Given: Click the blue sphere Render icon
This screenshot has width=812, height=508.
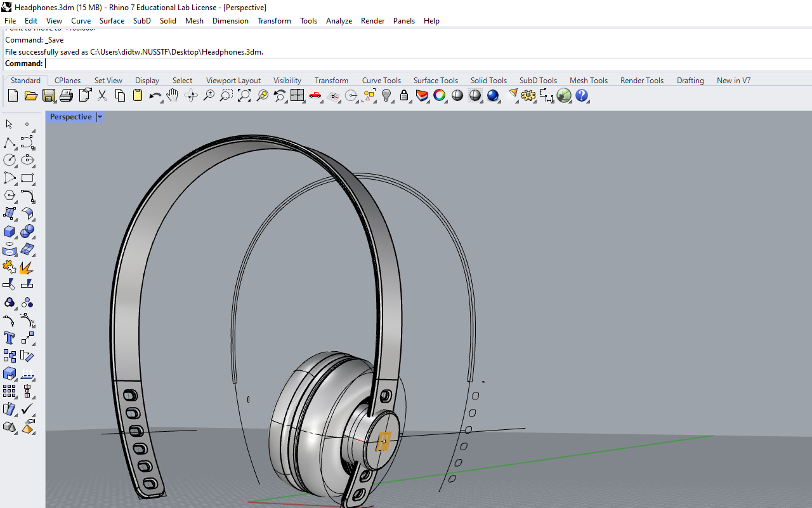Looking at the screenshot, I should [x=493, y=96].
